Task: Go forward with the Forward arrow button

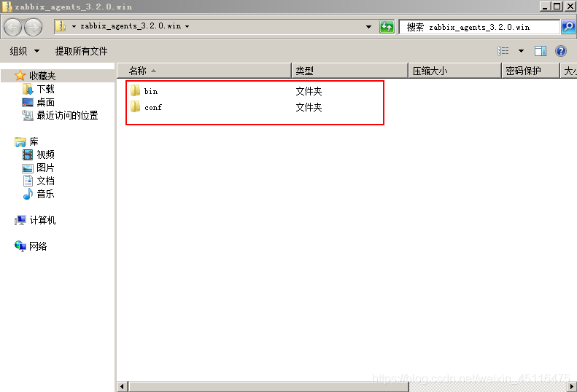Action: (34, 28)
